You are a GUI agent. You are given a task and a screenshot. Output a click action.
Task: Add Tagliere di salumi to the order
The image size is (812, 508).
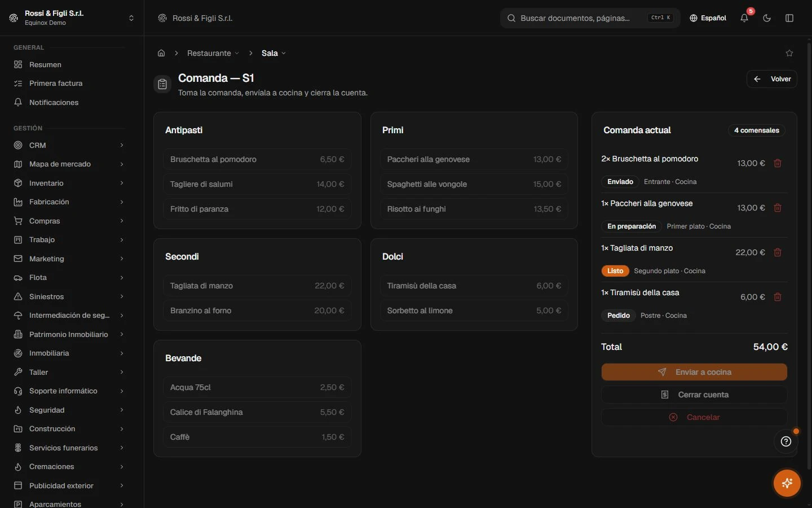coord(257,184)
